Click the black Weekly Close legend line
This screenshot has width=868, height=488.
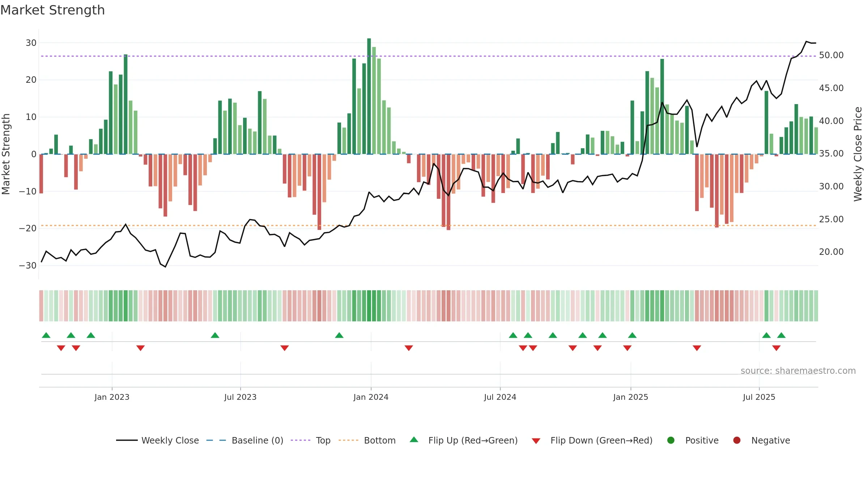[x=127, y=440]
